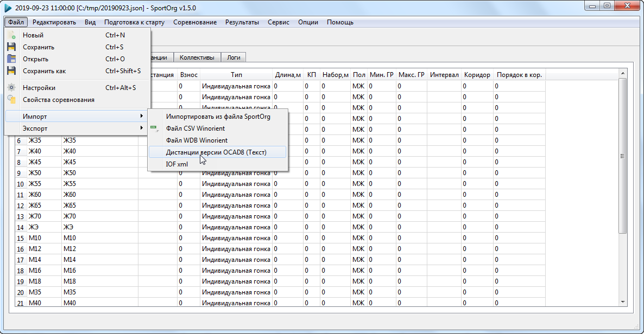Click the Порядок в кор. column header
This screenshot has width=644, height=334.
point(519,75)
